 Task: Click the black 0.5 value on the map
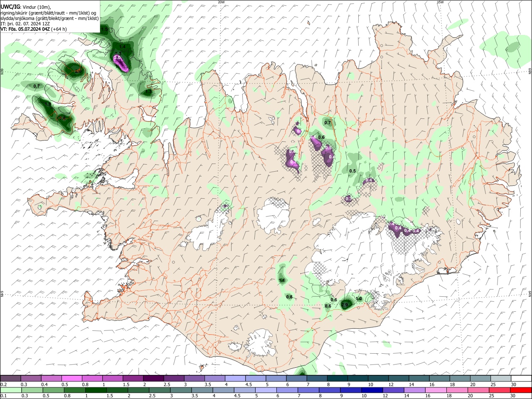pos(352,171)
